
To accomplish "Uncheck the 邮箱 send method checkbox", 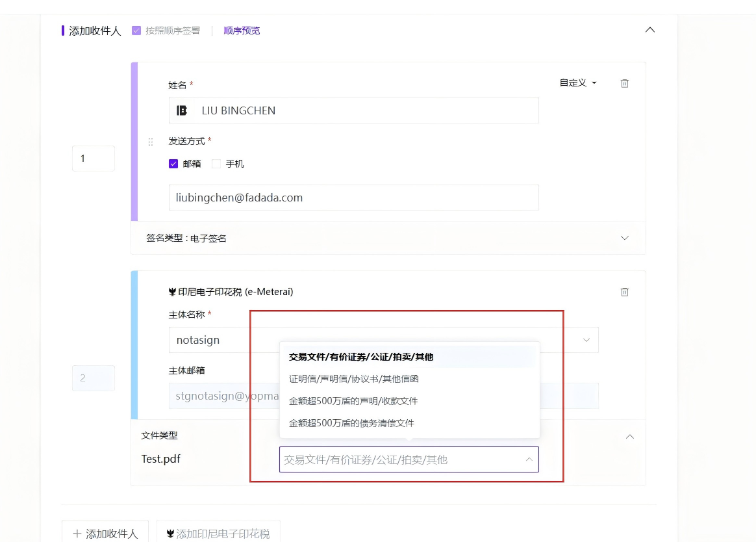I will tap(173, 164).
